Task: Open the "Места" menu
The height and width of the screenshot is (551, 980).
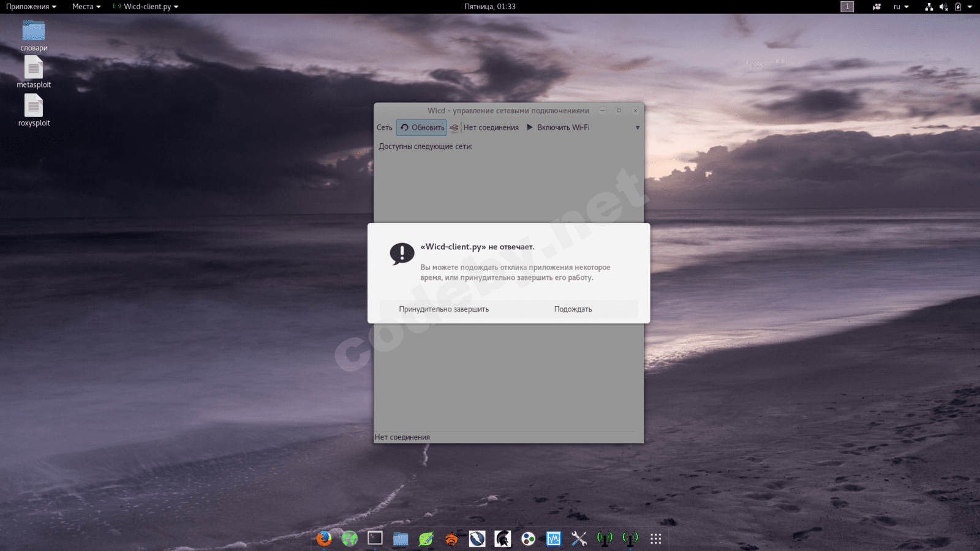Action: [86, 7]
